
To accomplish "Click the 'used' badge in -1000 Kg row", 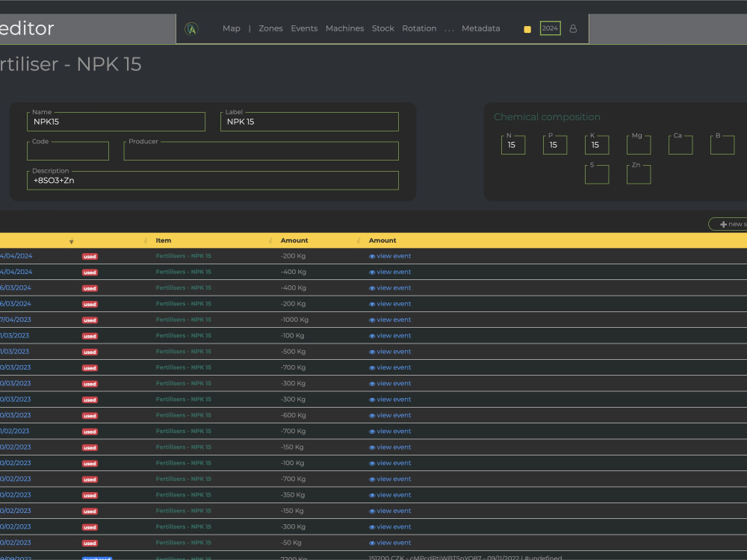I will point(90,320).
